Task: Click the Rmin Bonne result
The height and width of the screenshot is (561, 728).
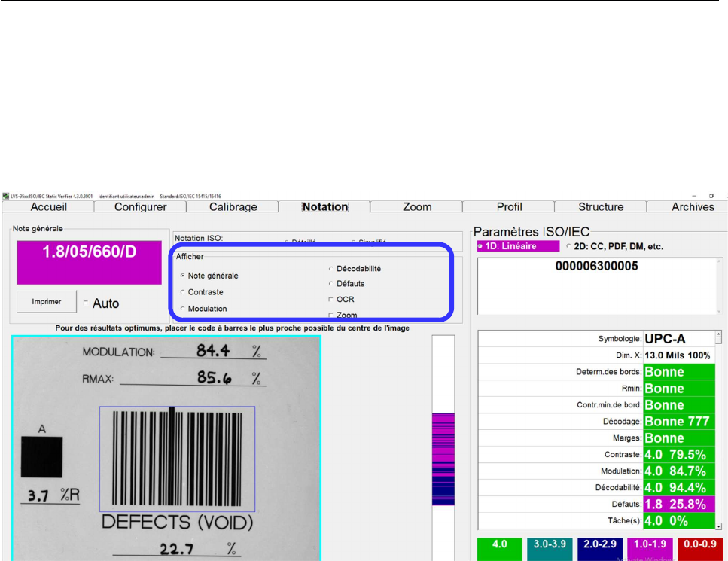Action: [679, 389]
